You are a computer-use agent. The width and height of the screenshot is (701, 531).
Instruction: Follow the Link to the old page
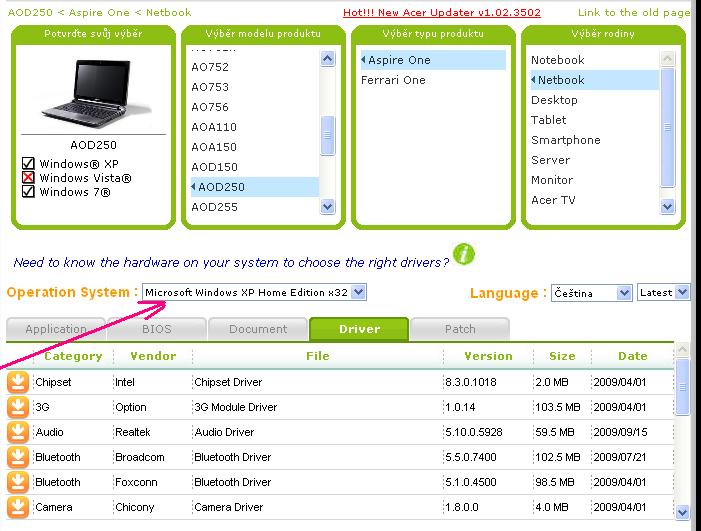pos(634,13)
